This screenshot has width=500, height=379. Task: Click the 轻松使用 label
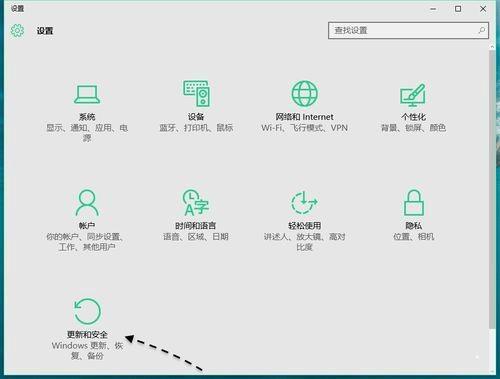tap(304, 226)
